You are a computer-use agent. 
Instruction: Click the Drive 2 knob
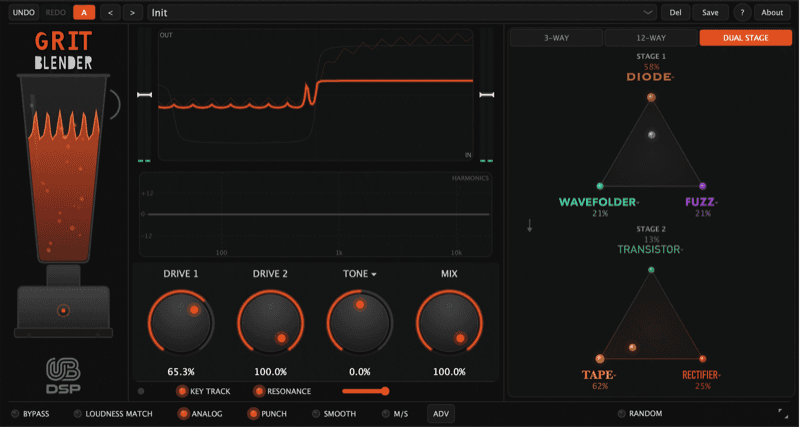point(270,323)
